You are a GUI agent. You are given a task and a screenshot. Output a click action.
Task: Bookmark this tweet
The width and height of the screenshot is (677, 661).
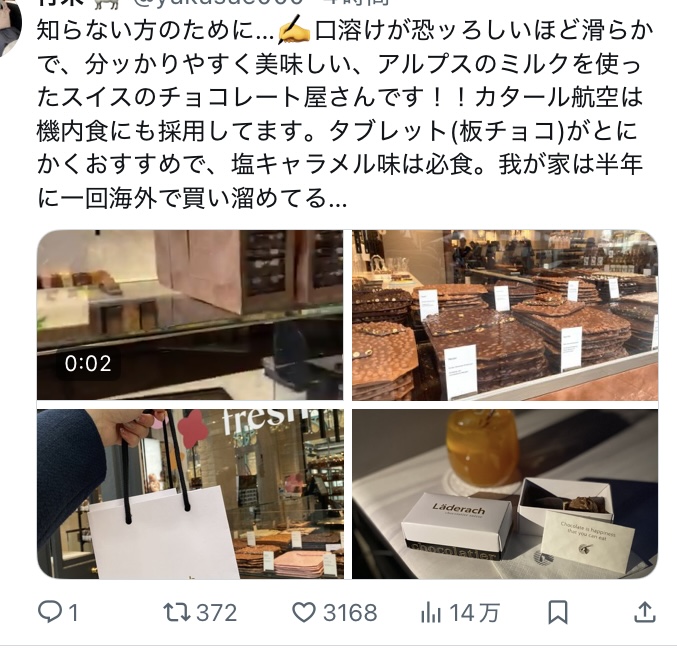[x=557, y=613]
